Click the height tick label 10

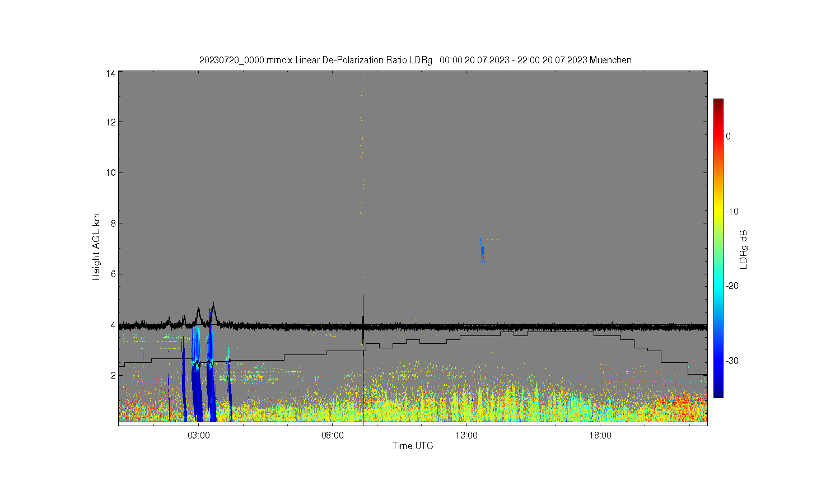point(111,172)
